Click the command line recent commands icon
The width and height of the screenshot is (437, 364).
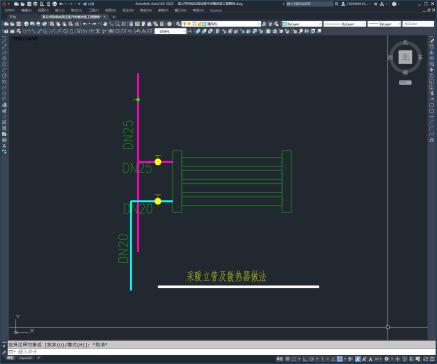[x=11, y=351]
